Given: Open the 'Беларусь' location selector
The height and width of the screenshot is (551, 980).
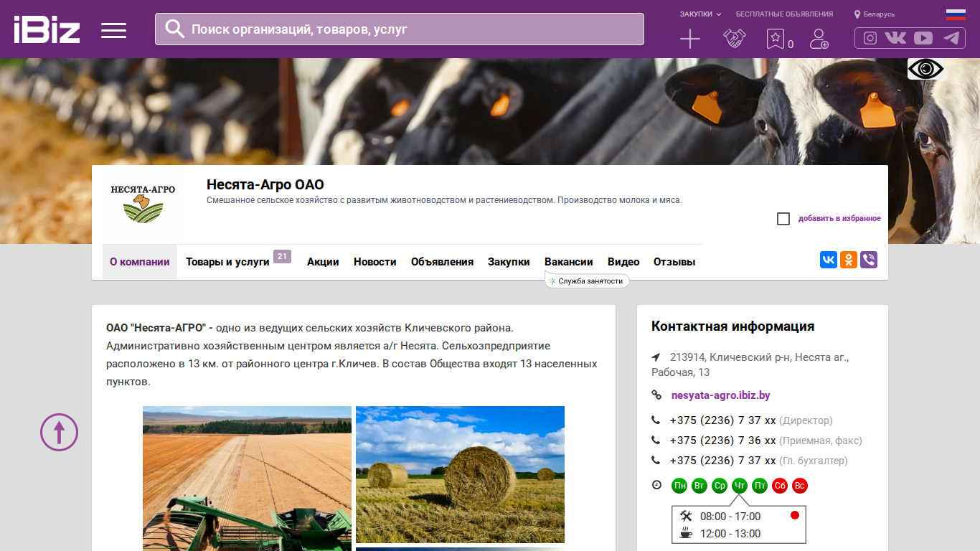Looking at the screenshot, I should coord(875,14).
